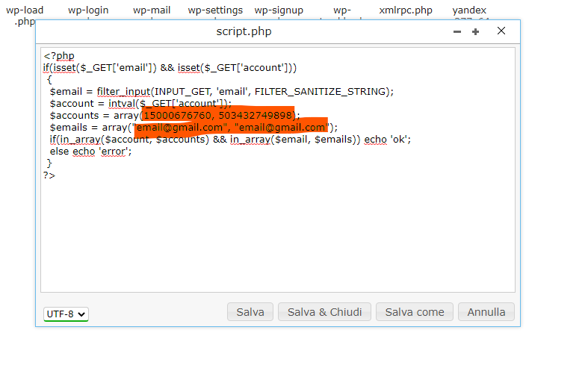Click the 'if(isset($_GET['email'])' line
The image size is (588, 386).
click(x=170, y=68)
